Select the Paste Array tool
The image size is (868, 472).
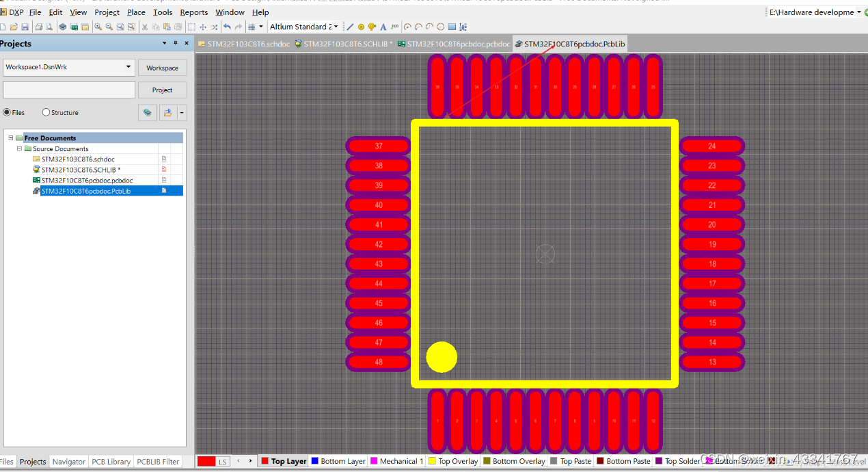pyautogui.click(x=462, y=27)
